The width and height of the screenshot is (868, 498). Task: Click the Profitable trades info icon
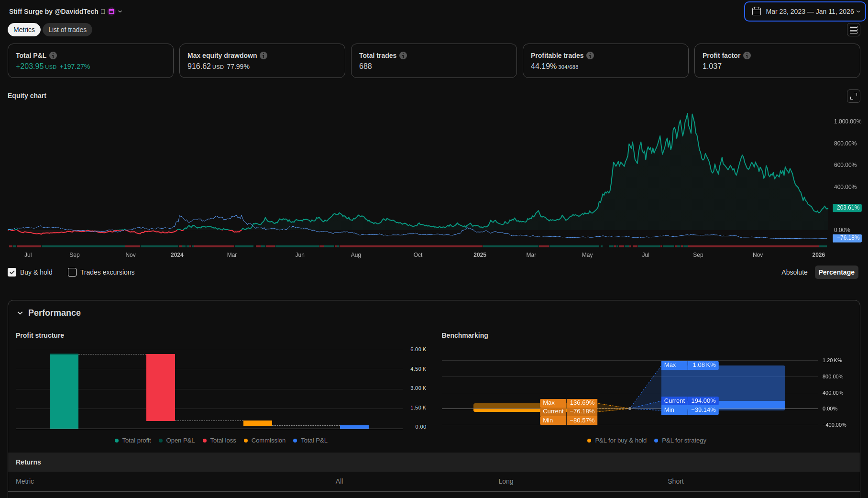pos(590,55)
